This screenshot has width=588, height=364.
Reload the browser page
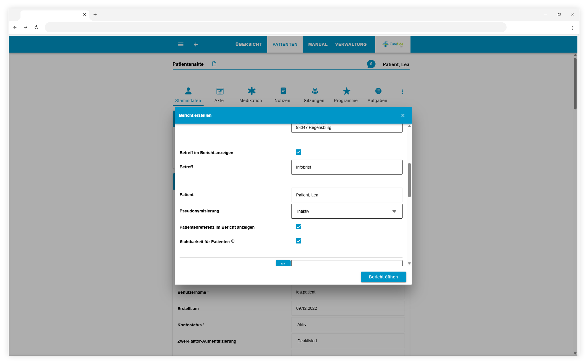36,27
